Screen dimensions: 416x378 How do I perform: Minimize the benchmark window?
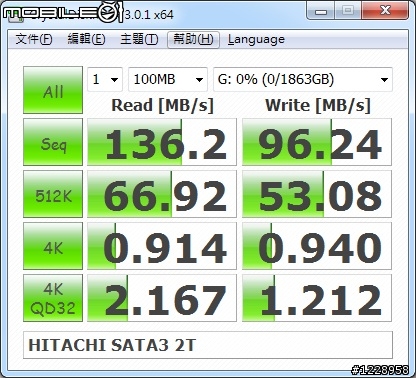tap(321, 11)
